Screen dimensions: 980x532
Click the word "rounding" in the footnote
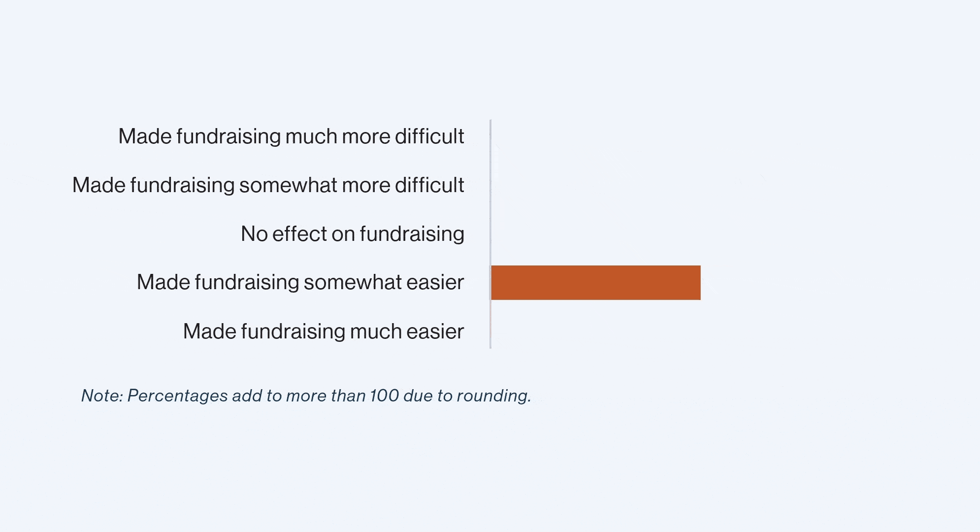point(492,396)
